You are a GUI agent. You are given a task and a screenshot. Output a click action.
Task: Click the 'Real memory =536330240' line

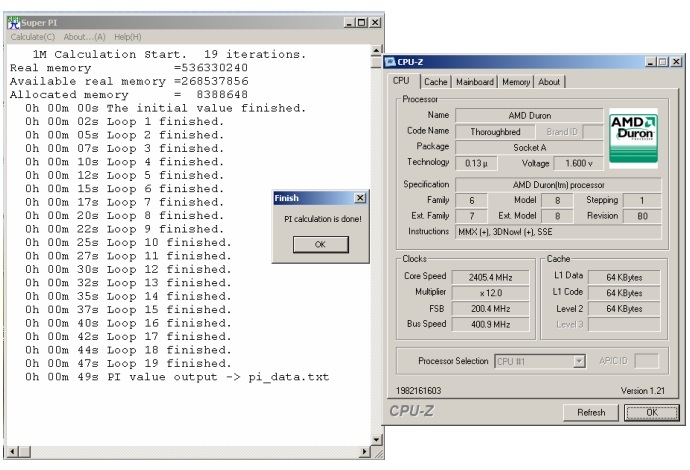(128, 68)
